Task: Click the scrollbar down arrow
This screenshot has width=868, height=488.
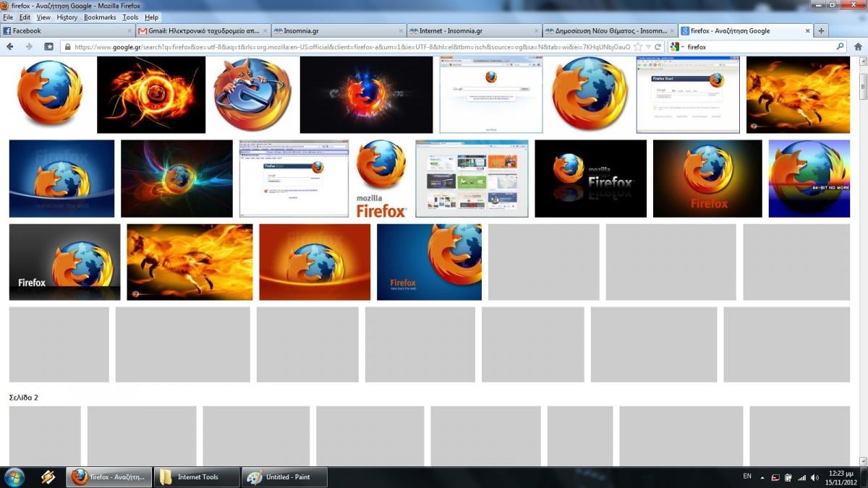Action: coord(863,461)
